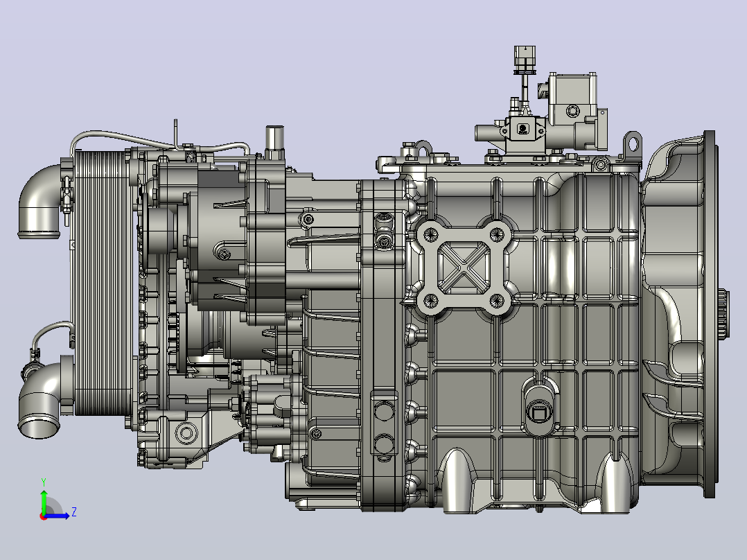Select the large round bellhousing flange face
This screenshot has width=747, height=560.
click(x=710, y=314)
